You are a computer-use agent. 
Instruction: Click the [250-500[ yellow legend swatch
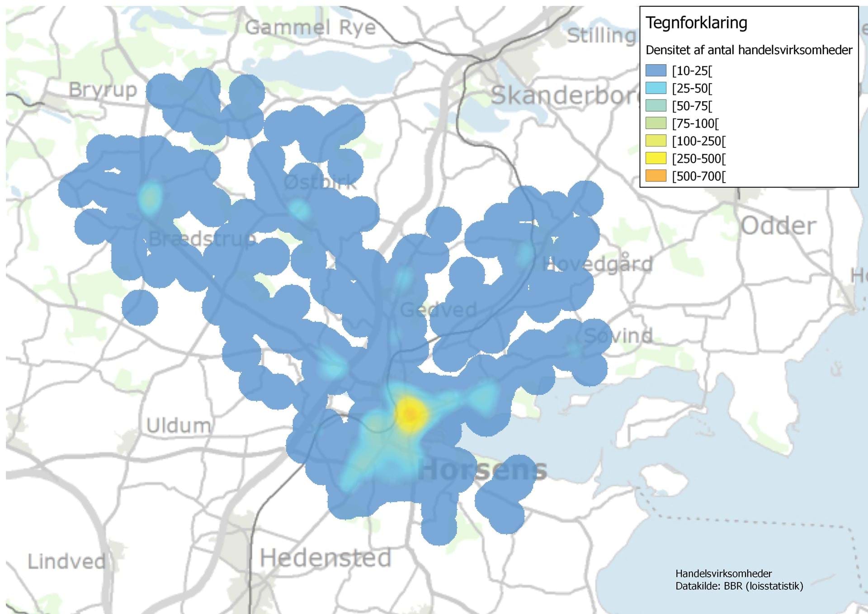point(656,158)
